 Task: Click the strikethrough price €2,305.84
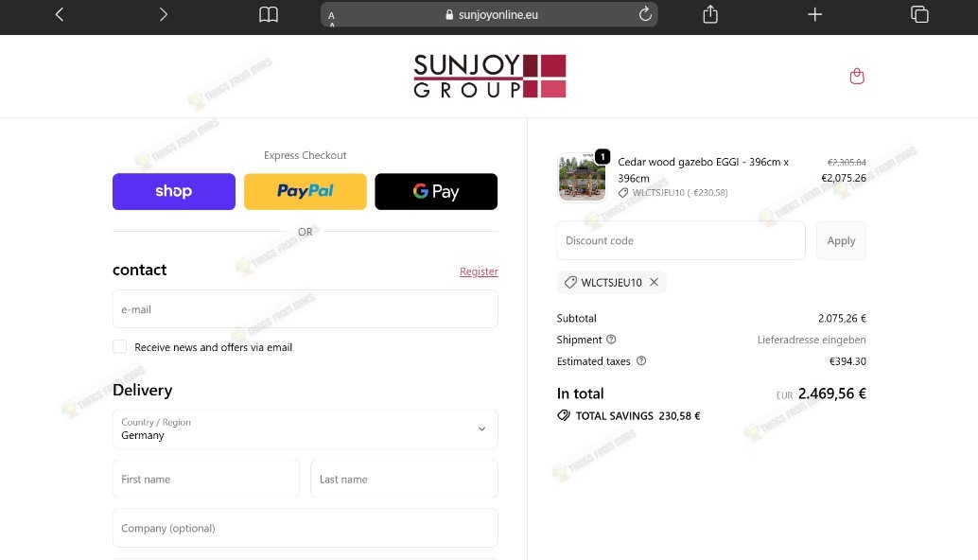tap(847, 162)
